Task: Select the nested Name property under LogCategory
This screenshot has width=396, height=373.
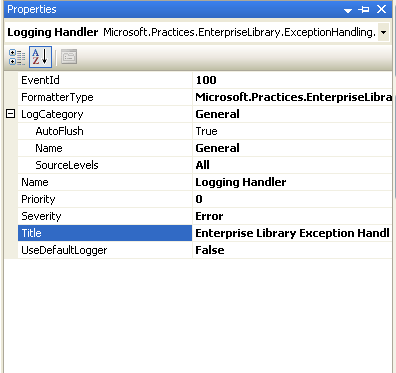Action: click(x=105, y=148)
